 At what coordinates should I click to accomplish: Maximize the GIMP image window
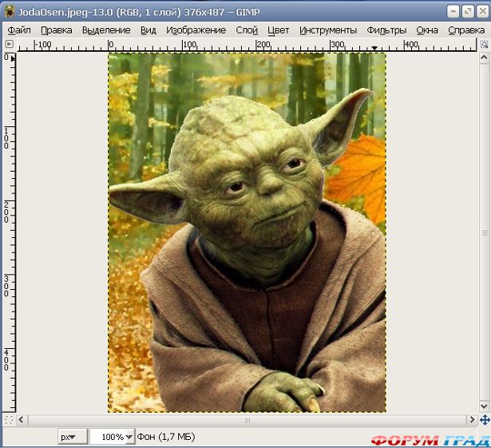(466, 11)
